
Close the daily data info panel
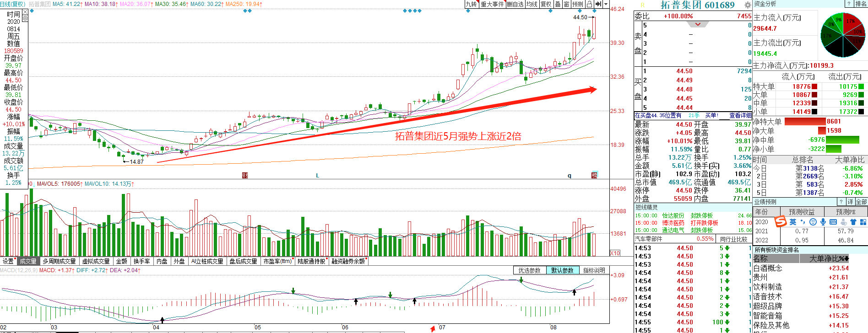click(25, 11)
